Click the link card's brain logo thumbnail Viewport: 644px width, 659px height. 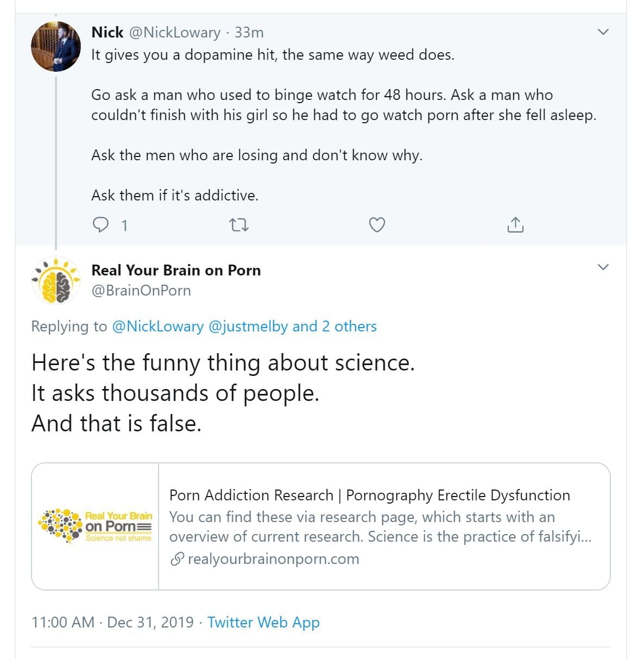tap(96, 526)
